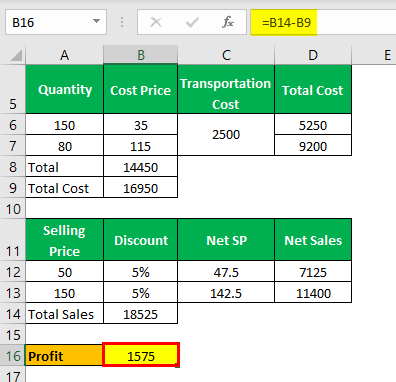This screenshot has width=396, height=382.
Task: Select row 11 header
Action: click(x=13, y=240)
